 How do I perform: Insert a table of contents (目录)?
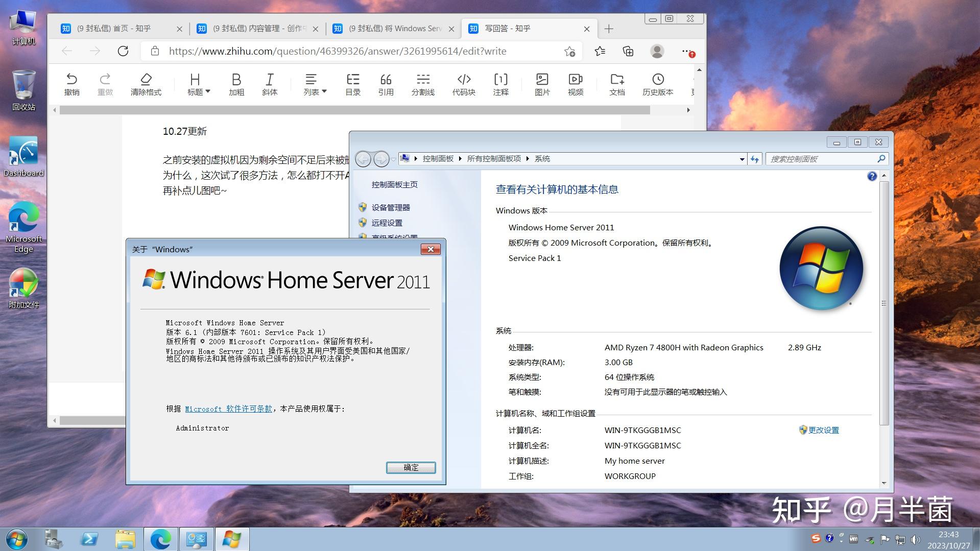tap(353, 84)
